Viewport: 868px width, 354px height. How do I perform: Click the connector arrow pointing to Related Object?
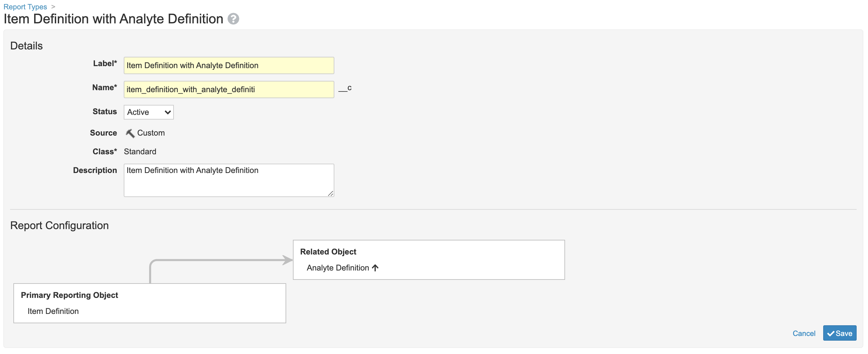(287, 260)
